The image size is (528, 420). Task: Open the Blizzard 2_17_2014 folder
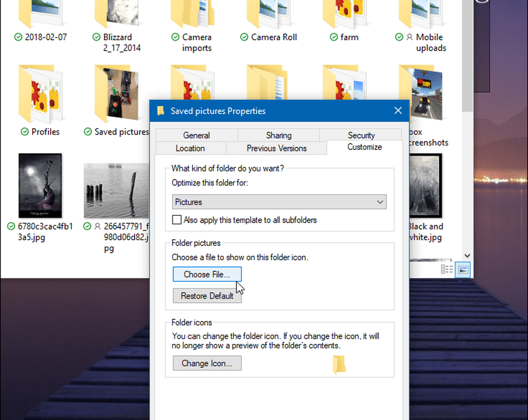116,14
